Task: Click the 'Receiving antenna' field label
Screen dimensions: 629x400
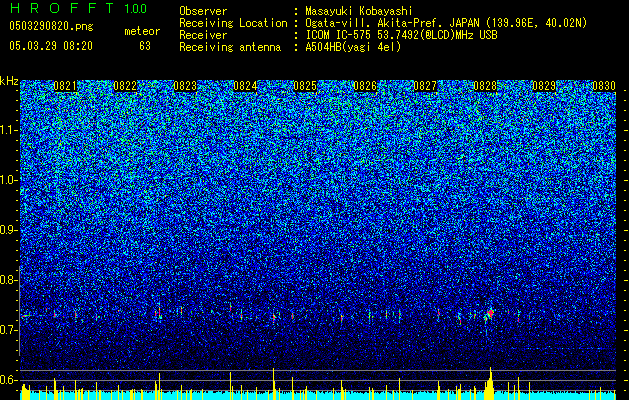Action: point(230,47)
